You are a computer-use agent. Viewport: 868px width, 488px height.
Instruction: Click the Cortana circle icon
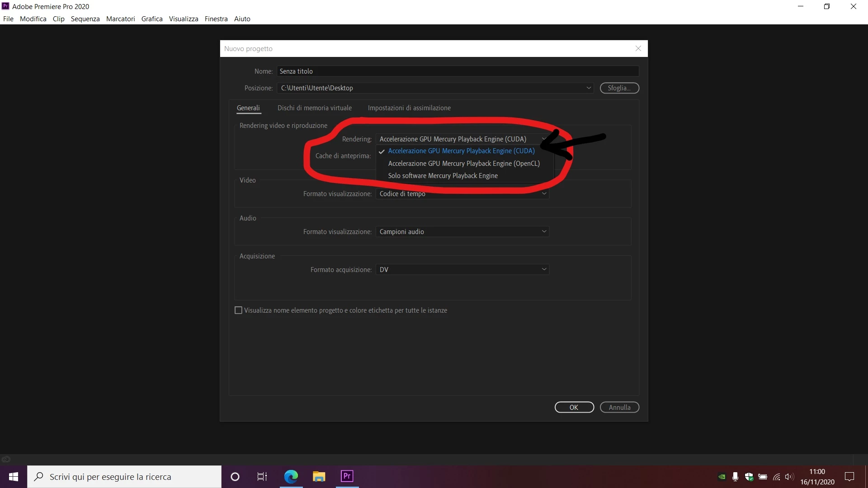tap(235, 476)
